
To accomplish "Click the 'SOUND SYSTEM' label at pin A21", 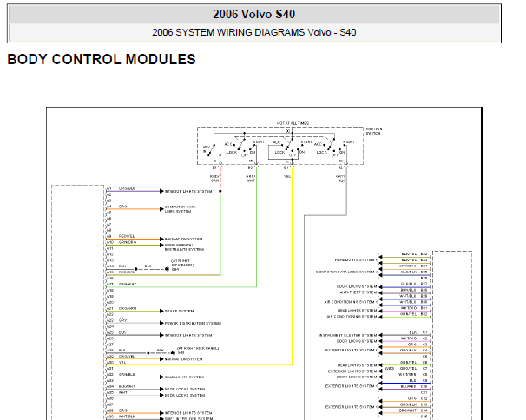I will click(179, 311).
